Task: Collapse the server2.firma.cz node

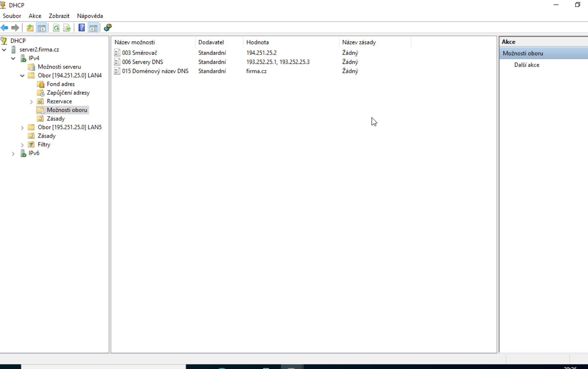Action: coord(4,50)
